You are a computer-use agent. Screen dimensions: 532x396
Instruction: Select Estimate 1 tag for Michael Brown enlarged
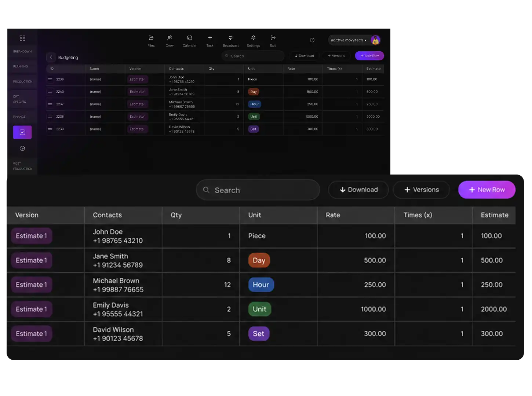coord(32,285)
